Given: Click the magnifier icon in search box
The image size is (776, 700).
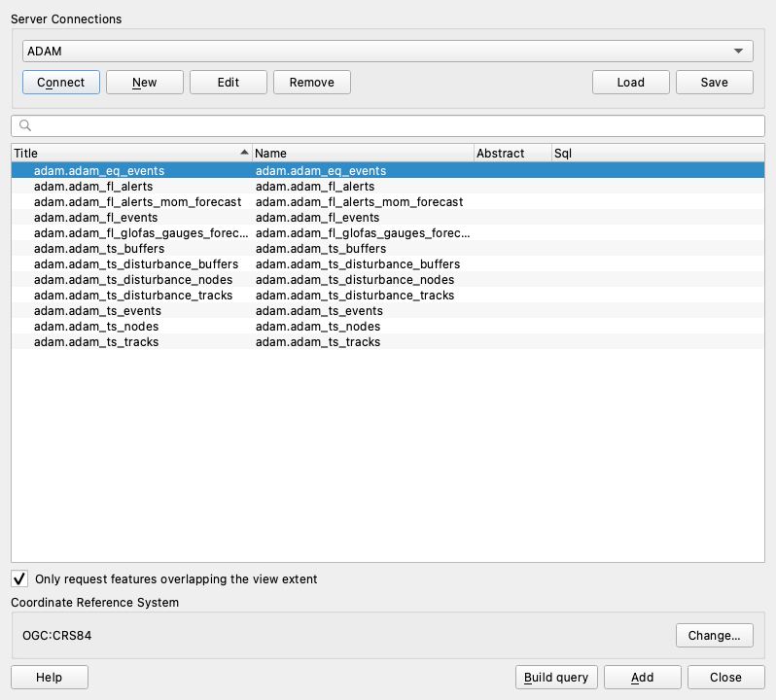Looking at the screenshot, I should [x=24, y=125].
